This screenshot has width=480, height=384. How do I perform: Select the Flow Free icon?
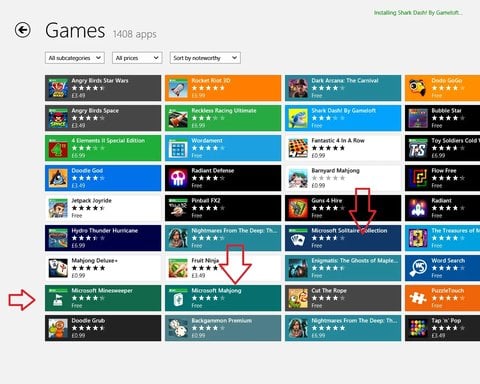(418, 178)
